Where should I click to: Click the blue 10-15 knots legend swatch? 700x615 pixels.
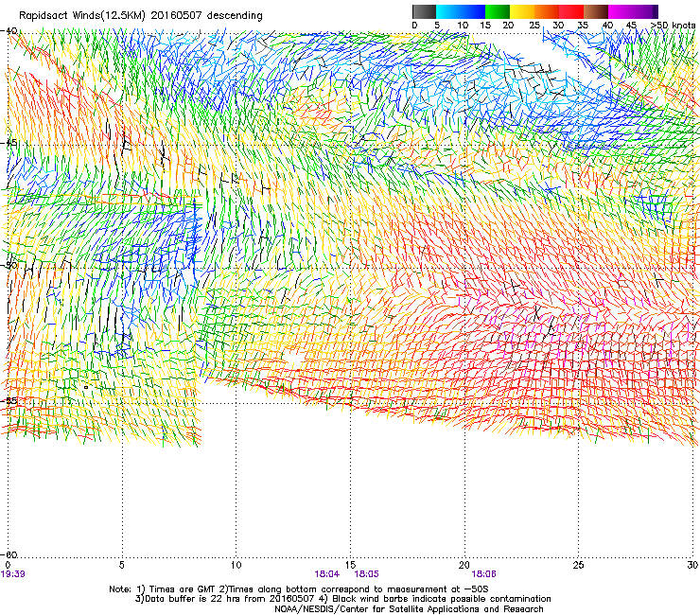(x=473, y=11)
